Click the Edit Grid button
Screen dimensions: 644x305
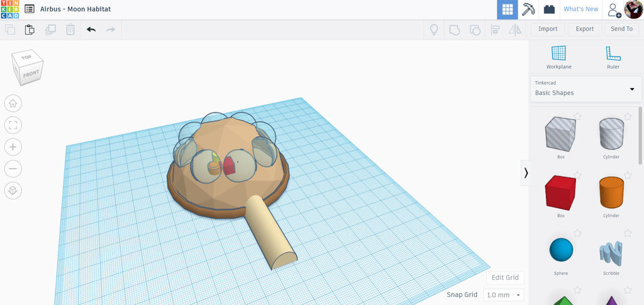coord(505,277)
